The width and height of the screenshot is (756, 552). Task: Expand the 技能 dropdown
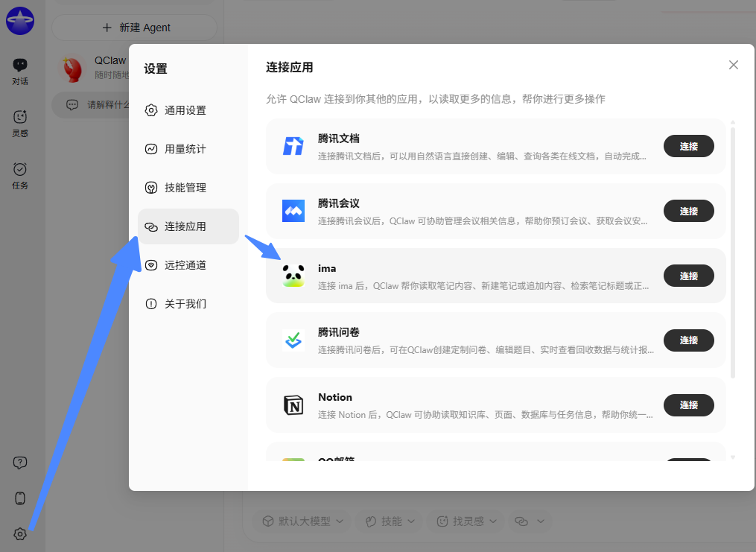click(388, 521)
